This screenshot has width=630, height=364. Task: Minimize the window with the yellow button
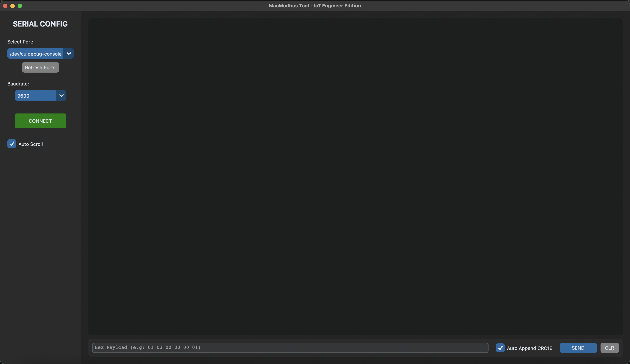[x=13, y=6]
